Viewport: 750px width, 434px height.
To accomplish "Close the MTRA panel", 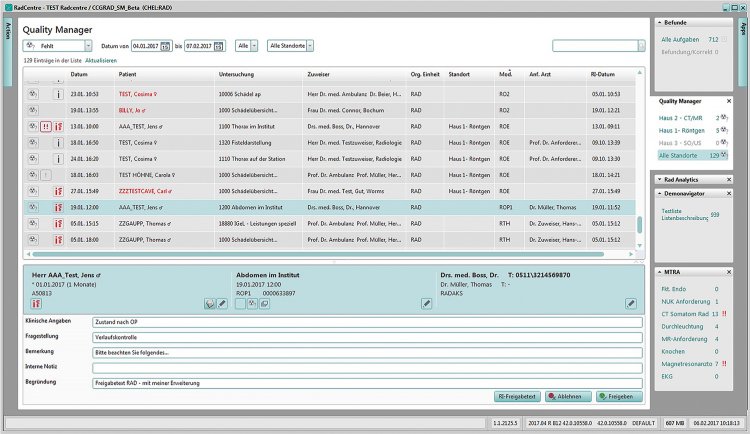I will [x=728, y=272].
